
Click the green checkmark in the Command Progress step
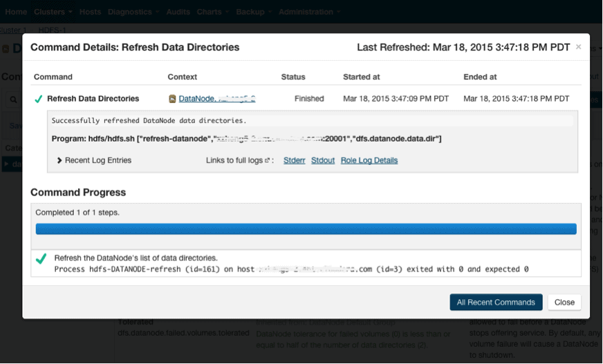(41, 259)
